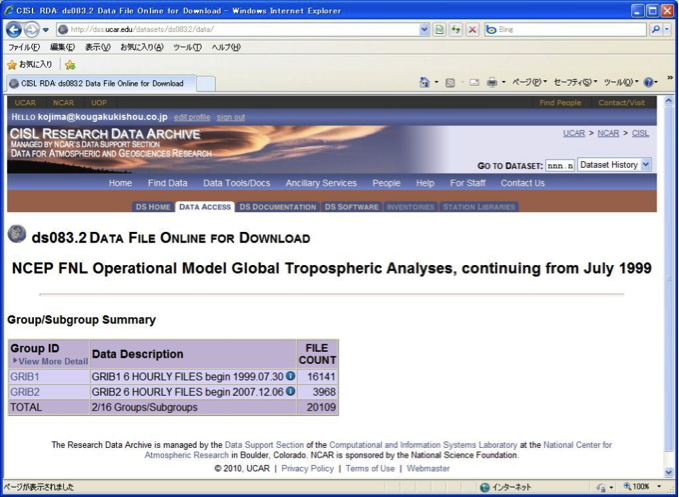Open the GRIB2 group link
Screen dimensions: 679x497
(x=25, y=392)
